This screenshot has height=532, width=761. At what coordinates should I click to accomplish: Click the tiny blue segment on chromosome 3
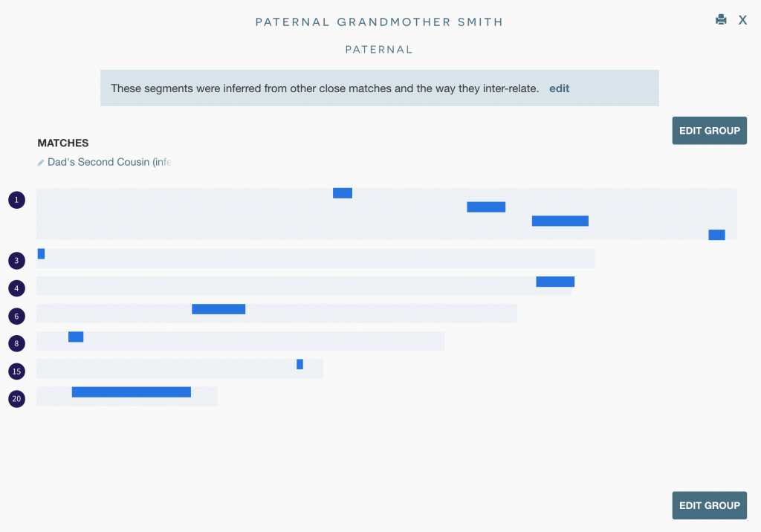click(41, 254)
